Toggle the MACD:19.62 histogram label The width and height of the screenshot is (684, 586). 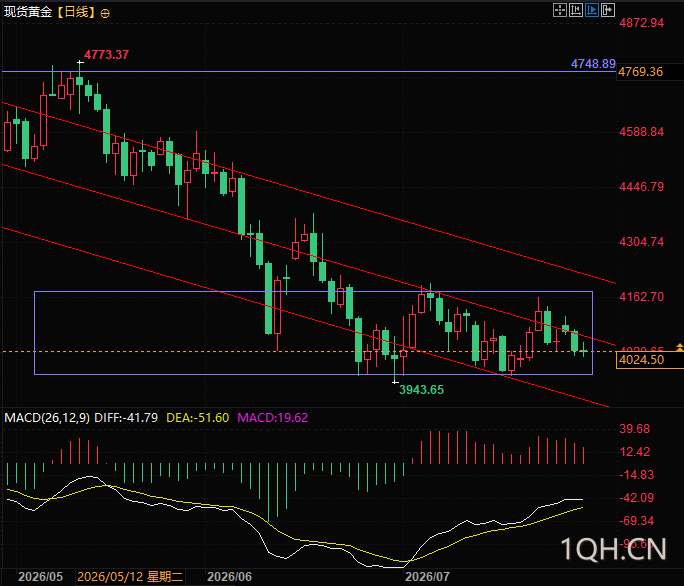click(273, 418)
